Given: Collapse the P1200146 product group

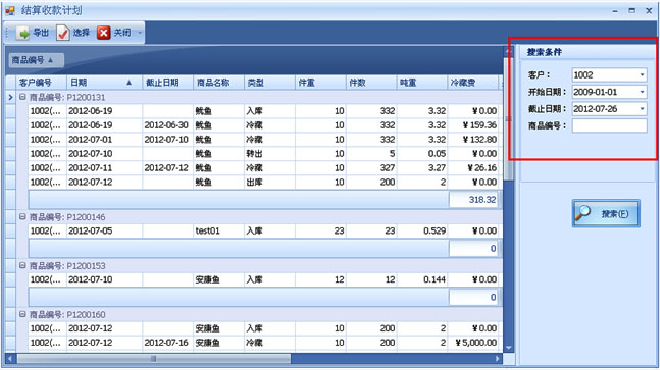Looking at the screenshot, I should pyautogui.click(x=22, y=217).
